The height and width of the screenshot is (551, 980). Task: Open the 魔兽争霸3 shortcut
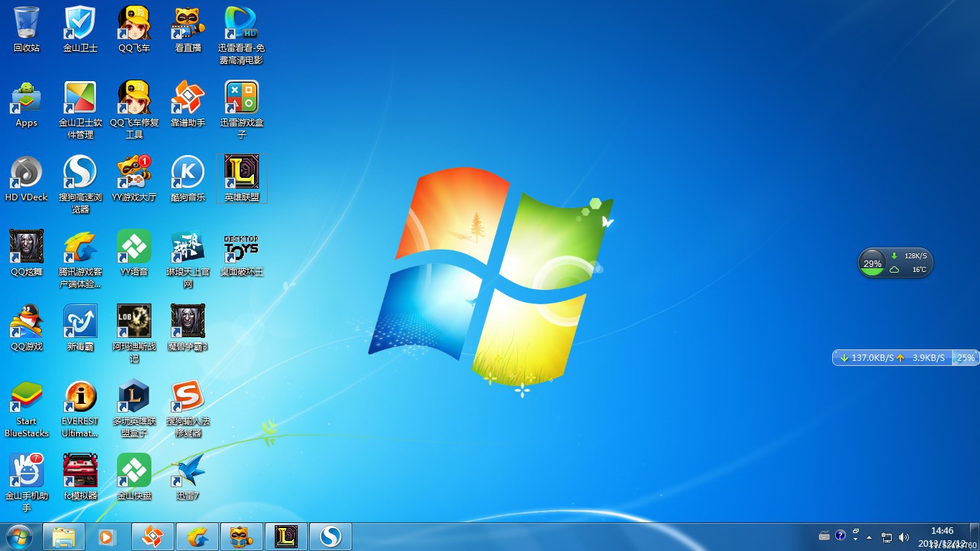(188, 328)
